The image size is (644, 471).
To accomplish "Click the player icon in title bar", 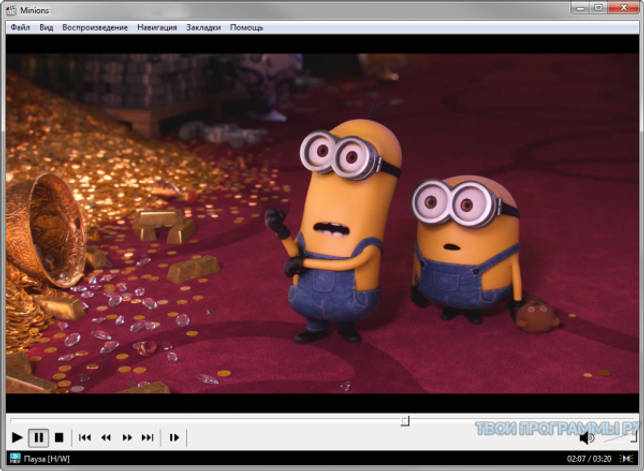I will pyautogui.click(x=12, y=10).
